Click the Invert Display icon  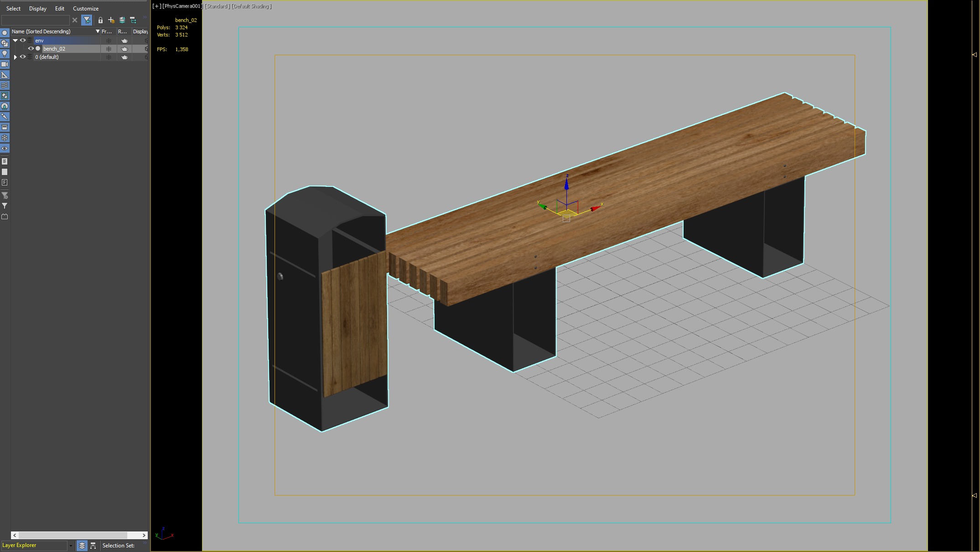[x=5, y=182]
